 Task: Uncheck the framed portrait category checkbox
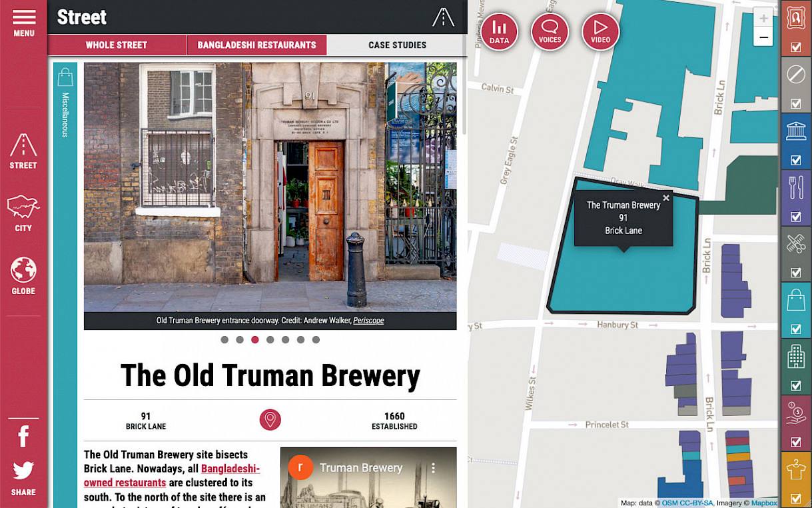pyautogui.click(x=795, y=47)
